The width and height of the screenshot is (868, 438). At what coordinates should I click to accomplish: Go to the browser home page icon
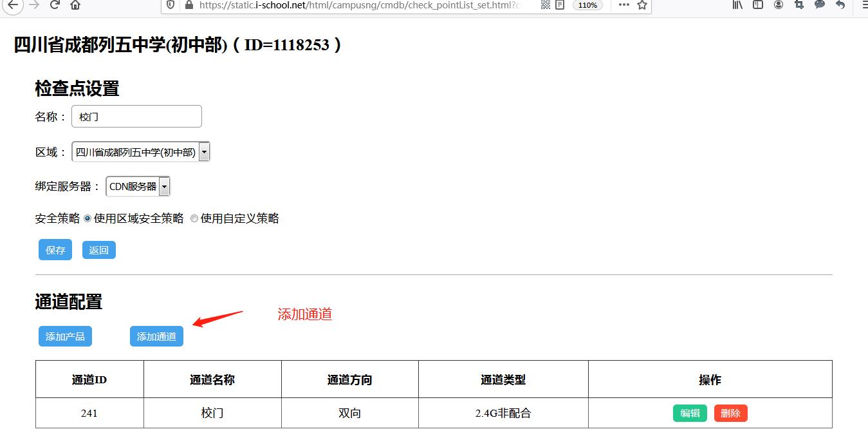click(75, 5)
